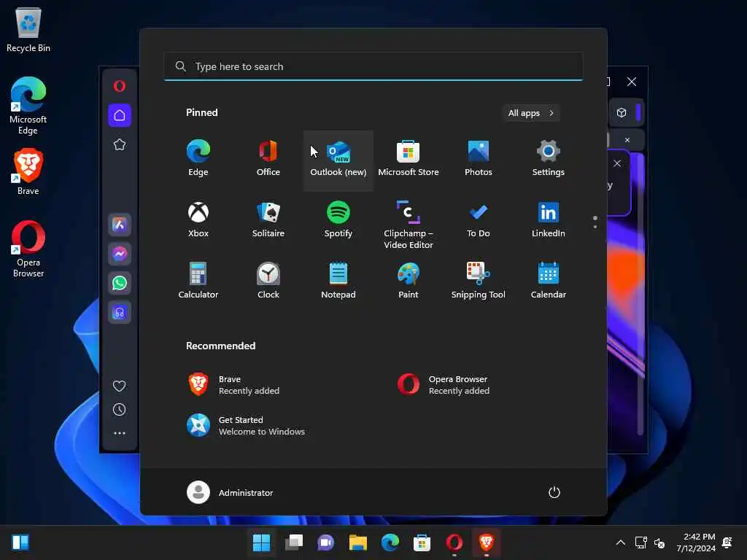Viewport: 747px width, 560px height.
Task: Close the Opera tab with small X
Action: point(627,140)
